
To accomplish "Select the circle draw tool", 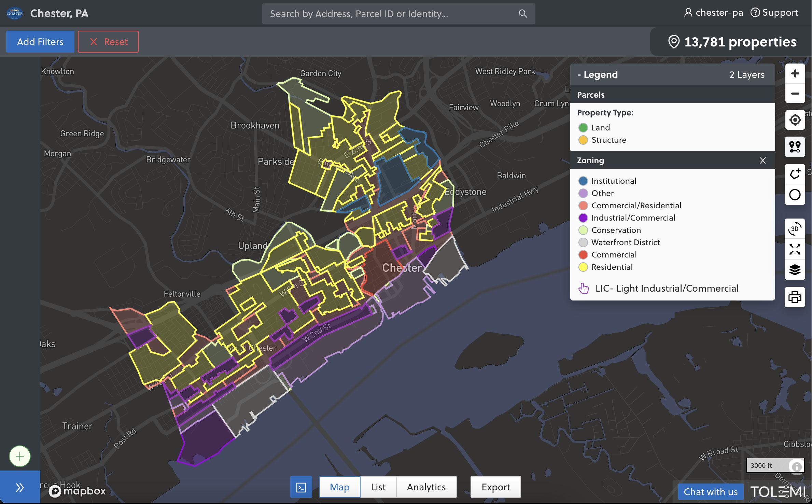I will click(x=795, y=195).
